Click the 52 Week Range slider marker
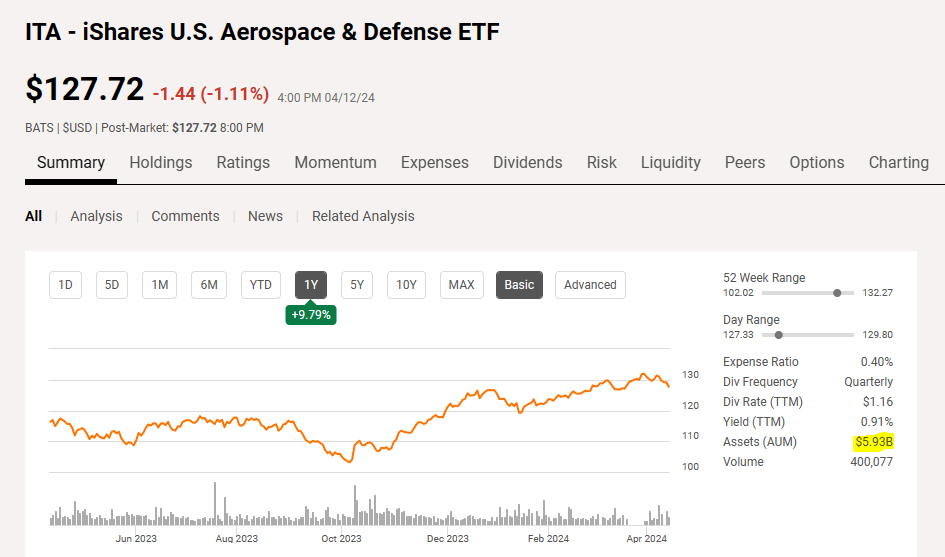The image size is (945, 557). tap(836, 293)
